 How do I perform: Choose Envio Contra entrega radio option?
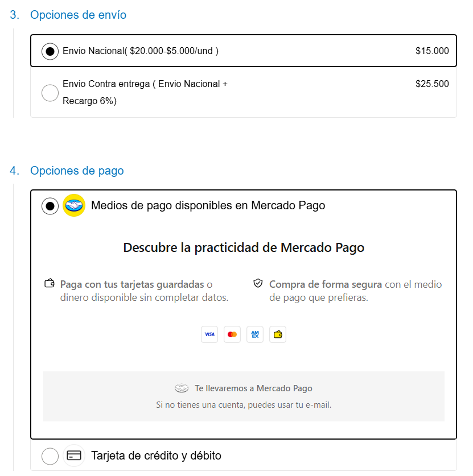[x=50, y=93]
